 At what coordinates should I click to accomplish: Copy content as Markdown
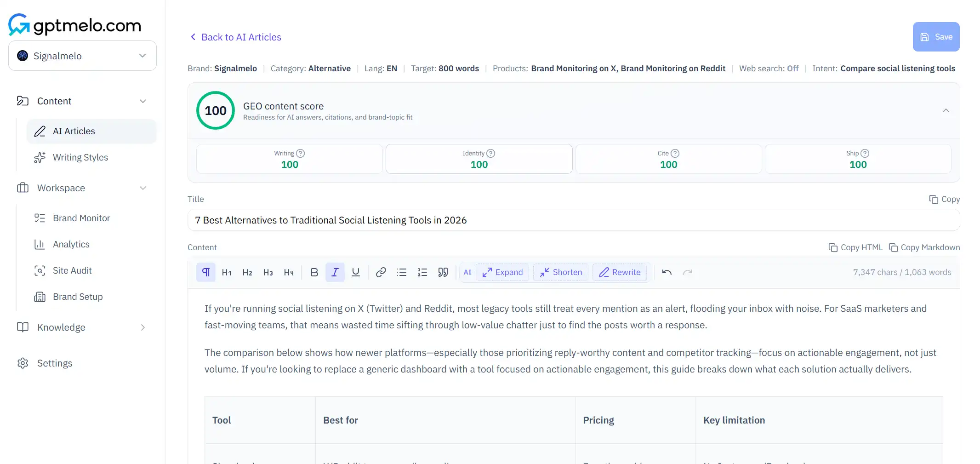point(924,247)
